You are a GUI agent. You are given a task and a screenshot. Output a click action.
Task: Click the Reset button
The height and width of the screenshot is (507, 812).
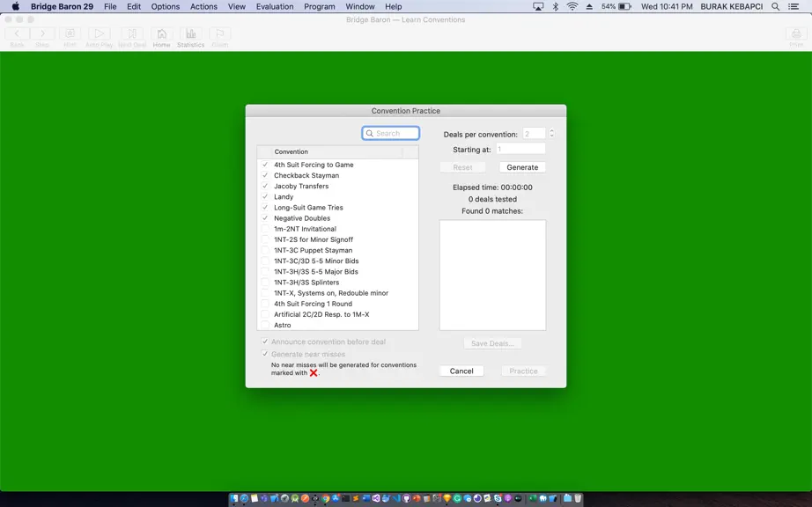coord(462,167)
